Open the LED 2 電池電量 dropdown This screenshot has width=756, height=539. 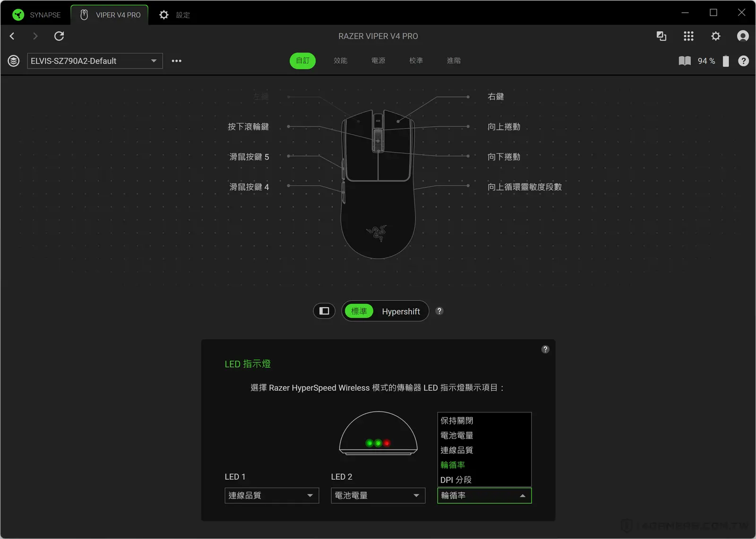[378, 496]
